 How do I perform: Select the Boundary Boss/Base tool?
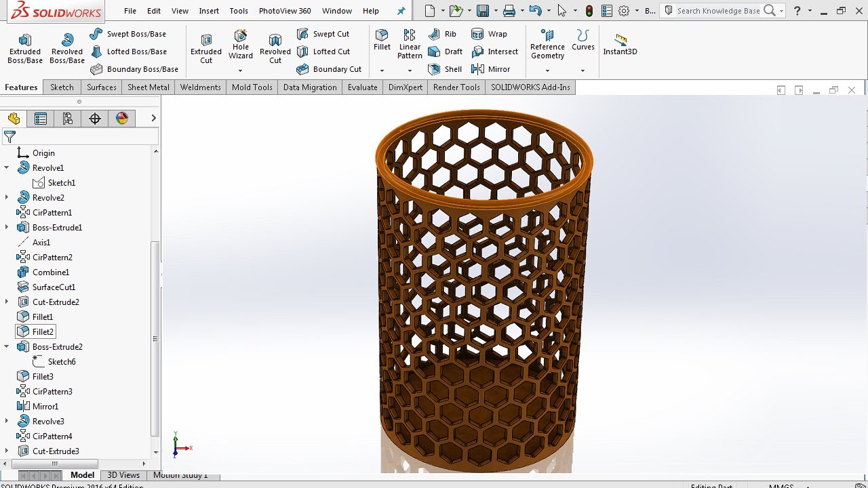point(134,69)
